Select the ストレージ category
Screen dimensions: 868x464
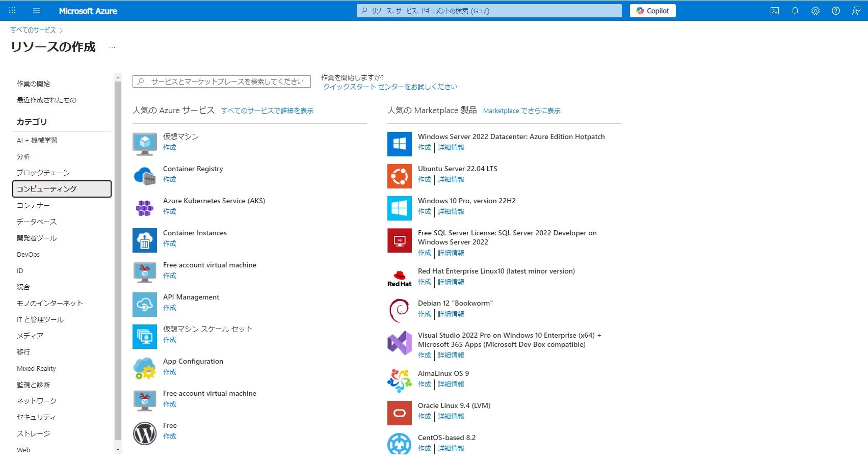coord(62,433)
